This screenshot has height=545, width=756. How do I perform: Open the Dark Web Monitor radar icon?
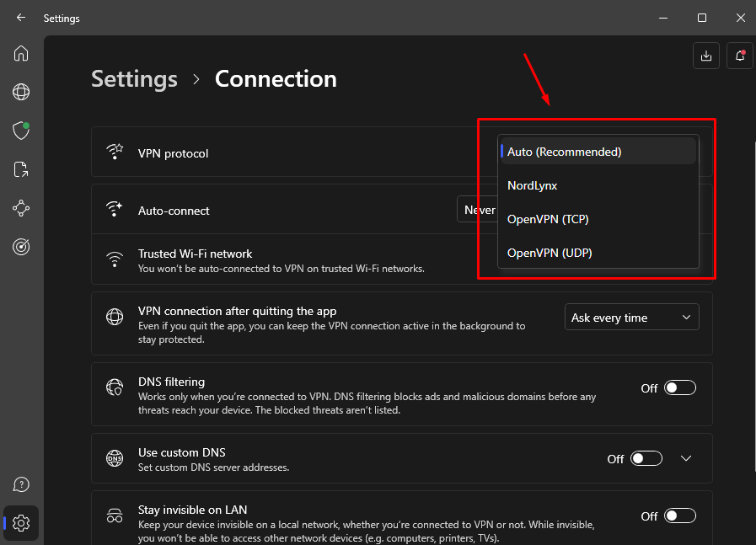click(x=21, y=247)
